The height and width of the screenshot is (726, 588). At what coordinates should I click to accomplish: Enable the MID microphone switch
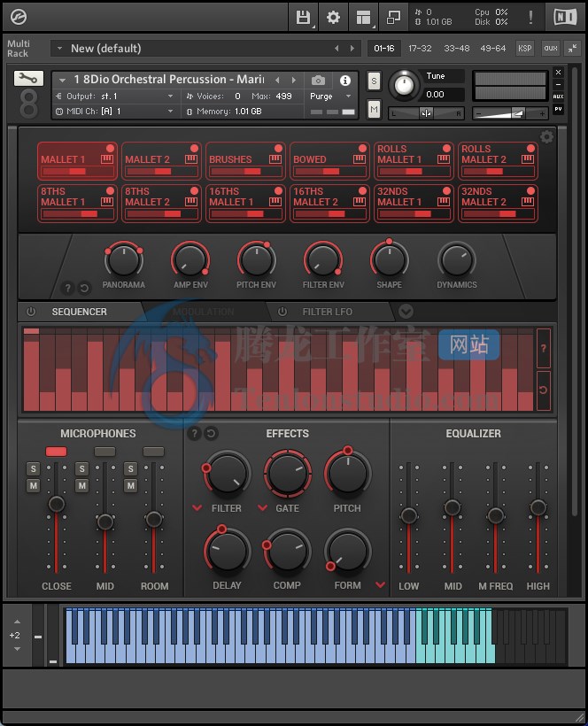(x=104, y=452)
